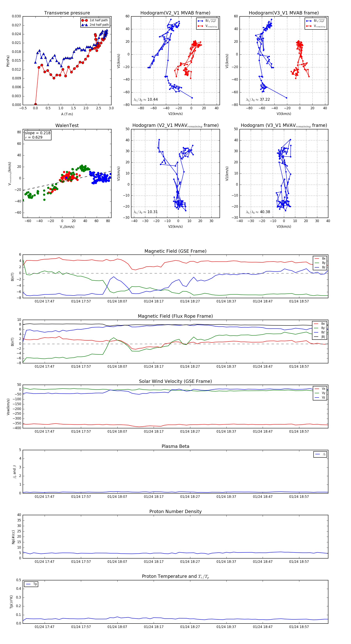The width and height of the screenshot is (351, 644).
Task: Select the 'Bz' legend entry in GSE plot
Action: coord(320,267)
